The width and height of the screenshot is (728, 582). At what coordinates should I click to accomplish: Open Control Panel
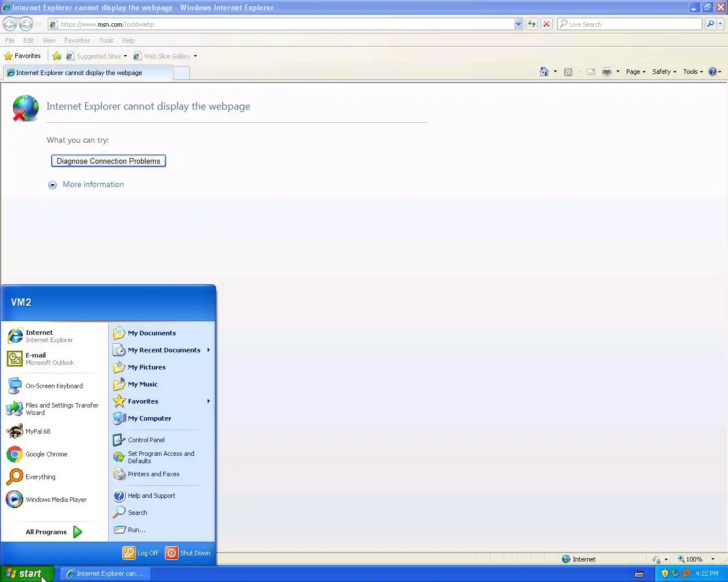coord(162,440)
